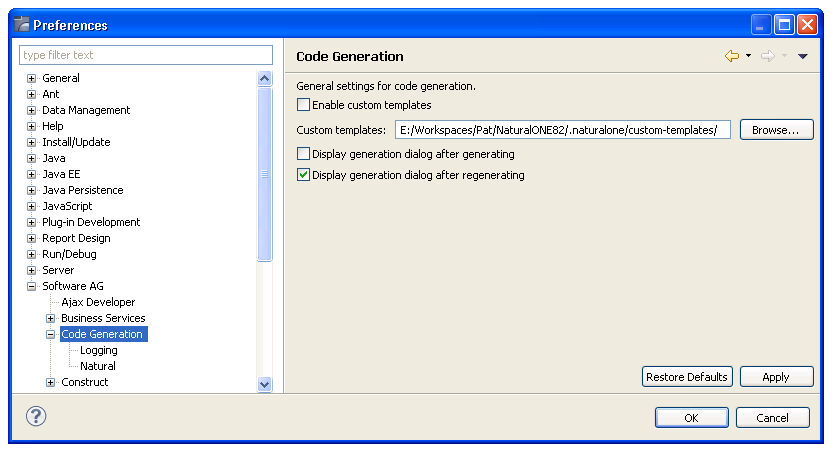Expand the Business Services node
The width and height of the screenshot is (833, 454).
click(51, 318)
